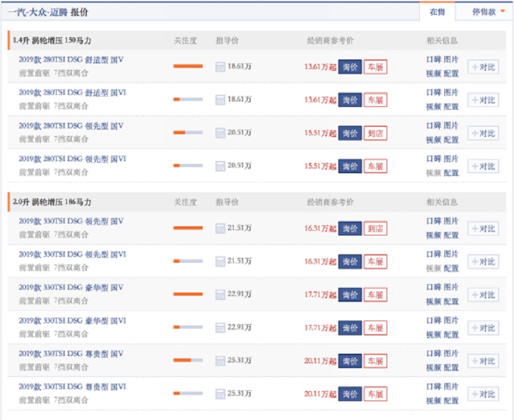The image size is (514, 420).
Task: Open calculator icon for 330TSI 领先型 国VI
Action: 220,261
